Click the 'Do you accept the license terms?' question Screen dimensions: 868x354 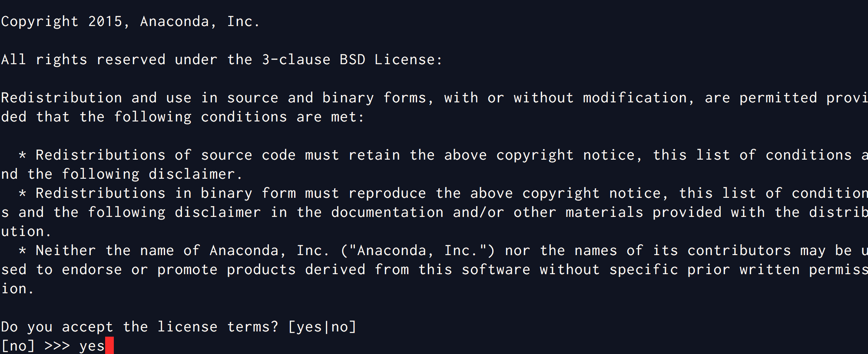[139, 327]
